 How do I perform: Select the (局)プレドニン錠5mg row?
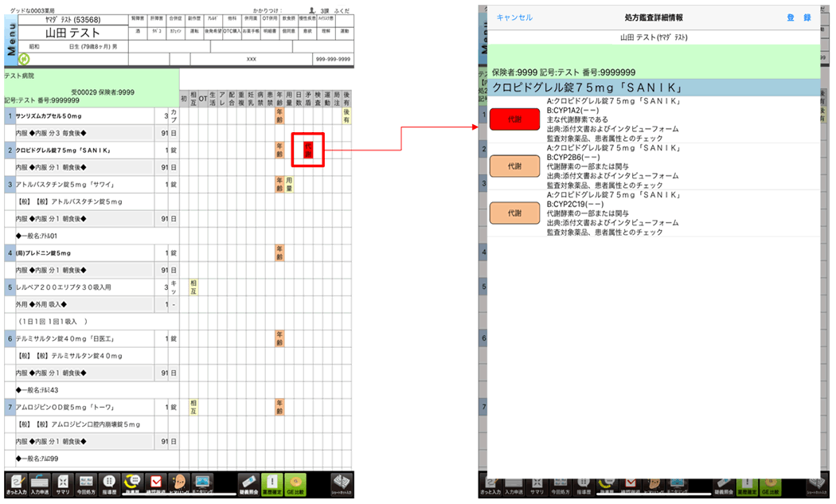92,253
